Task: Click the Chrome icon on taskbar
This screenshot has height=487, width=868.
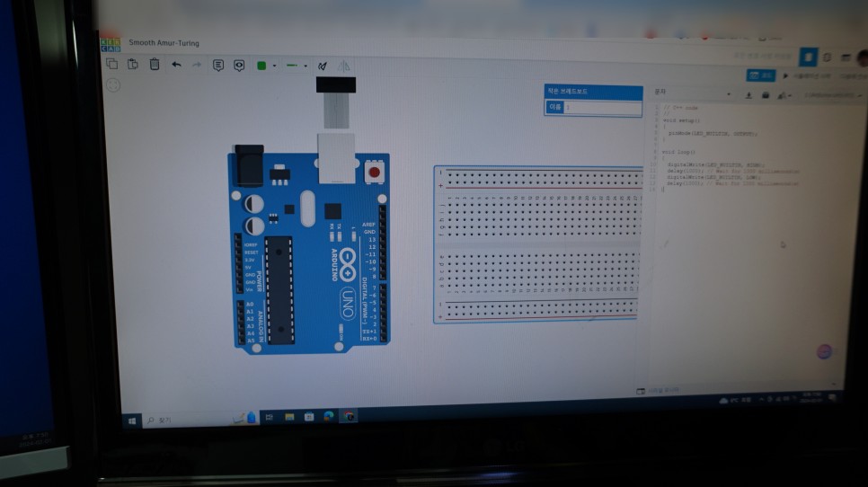Action: (349, 416)
